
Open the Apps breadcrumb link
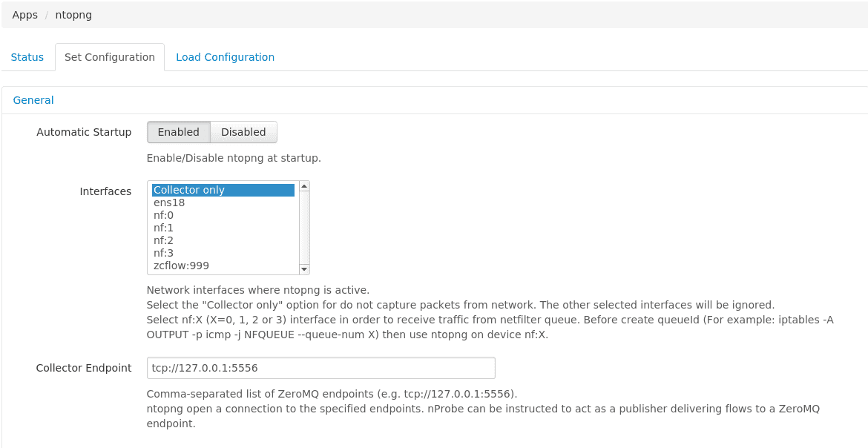click(24, 14)
